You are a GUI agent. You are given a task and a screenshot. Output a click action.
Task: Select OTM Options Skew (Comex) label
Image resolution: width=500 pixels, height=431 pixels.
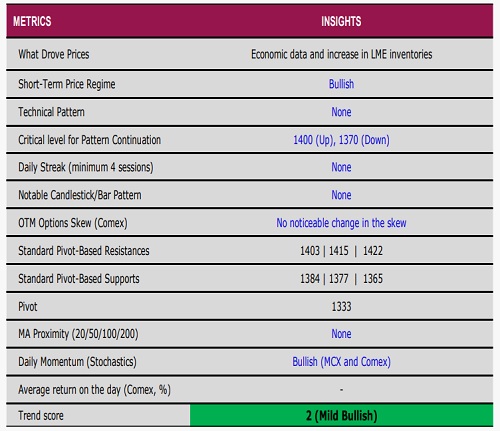pyautogui.click(x=73, y=223)
